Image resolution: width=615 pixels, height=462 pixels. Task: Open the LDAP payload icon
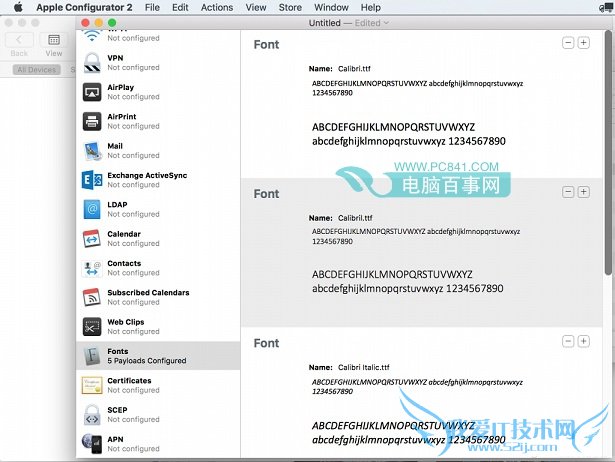[x=92, y=209]
